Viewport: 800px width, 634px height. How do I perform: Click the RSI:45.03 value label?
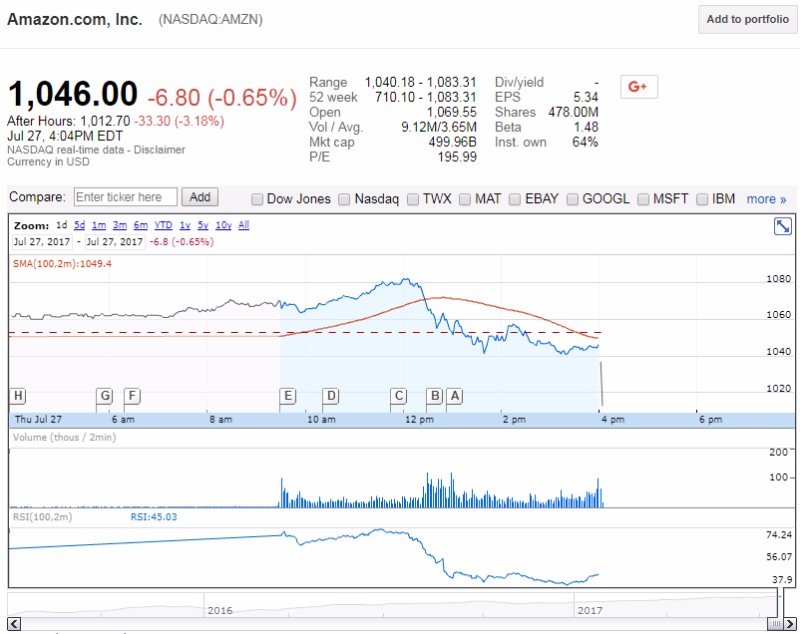click(154, 517)
